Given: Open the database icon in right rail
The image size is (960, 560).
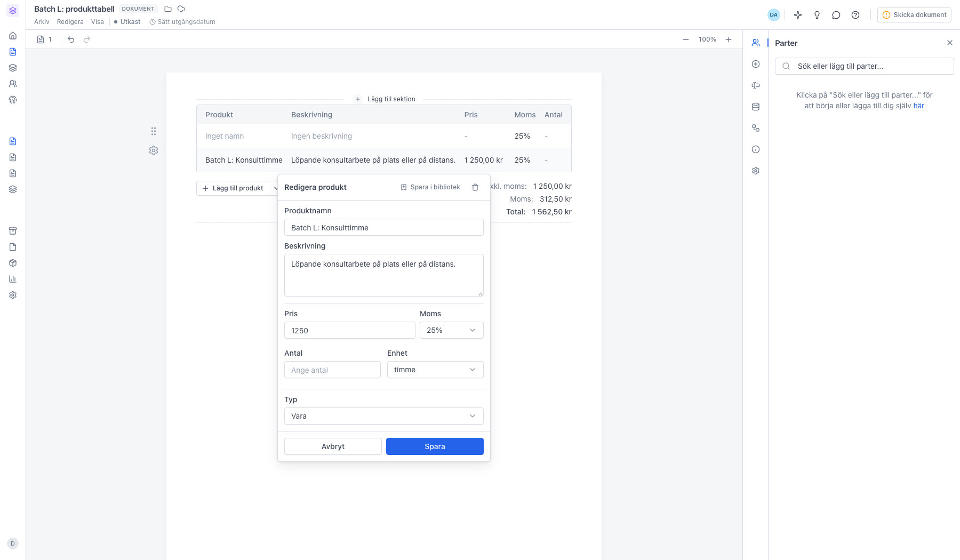Looking at the screenshot, I should click(x=756, y=107).
